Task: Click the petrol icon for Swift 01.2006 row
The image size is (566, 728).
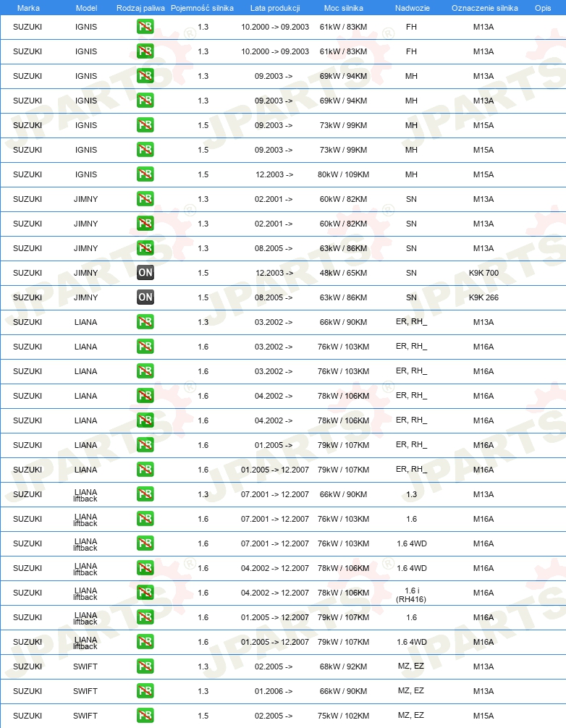Action: [145, 691]
